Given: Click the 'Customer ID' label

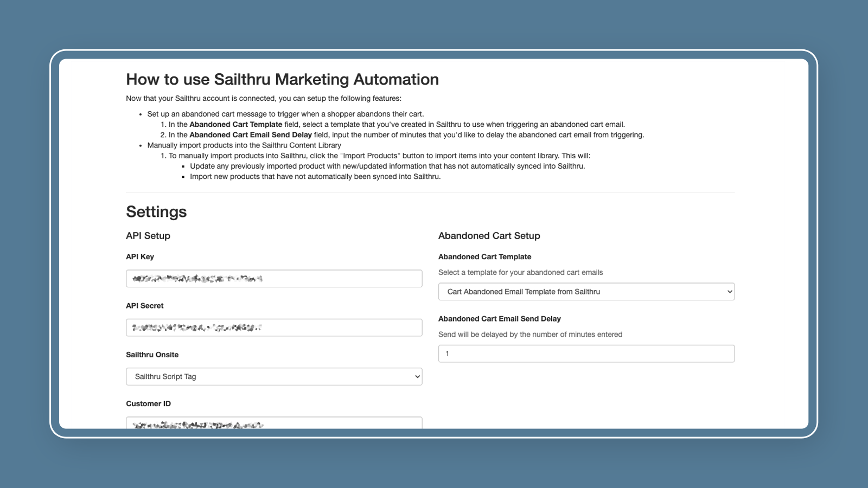Looking at the screenshot, I should (149, 404).
